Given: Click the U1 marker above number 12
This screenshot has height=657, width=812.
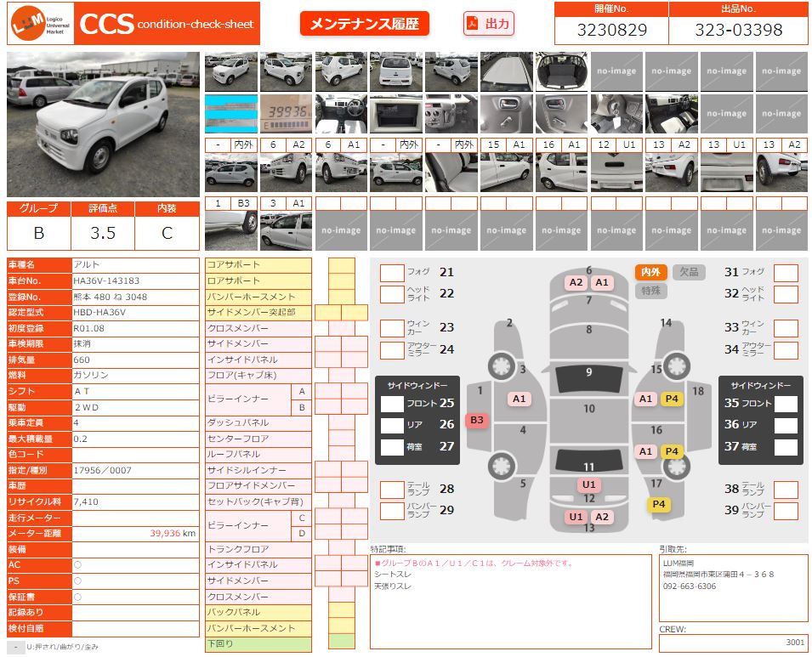Looking at the screenshot, I should tap(588, 484).
